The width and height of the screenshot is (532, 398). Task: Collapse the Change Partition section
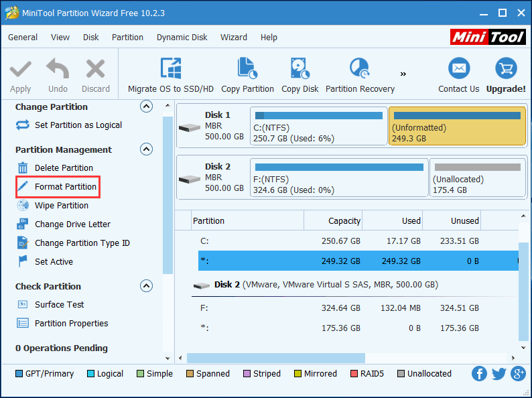146,107
